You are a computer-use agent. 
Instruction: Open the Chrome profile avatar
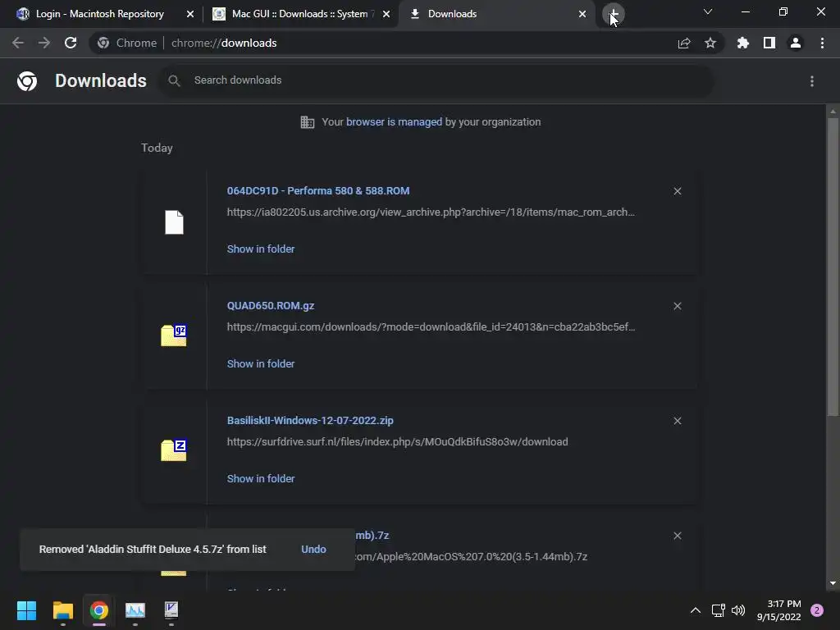click(796, 43)
